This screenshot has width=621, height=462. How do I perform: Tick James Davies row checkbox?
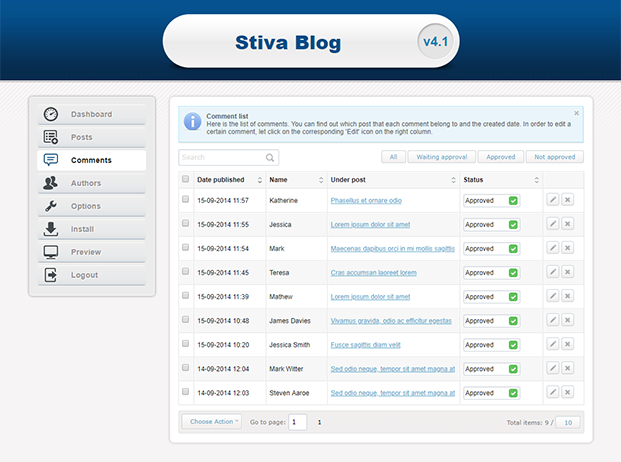pyautogui.click(x=185, y=319)
